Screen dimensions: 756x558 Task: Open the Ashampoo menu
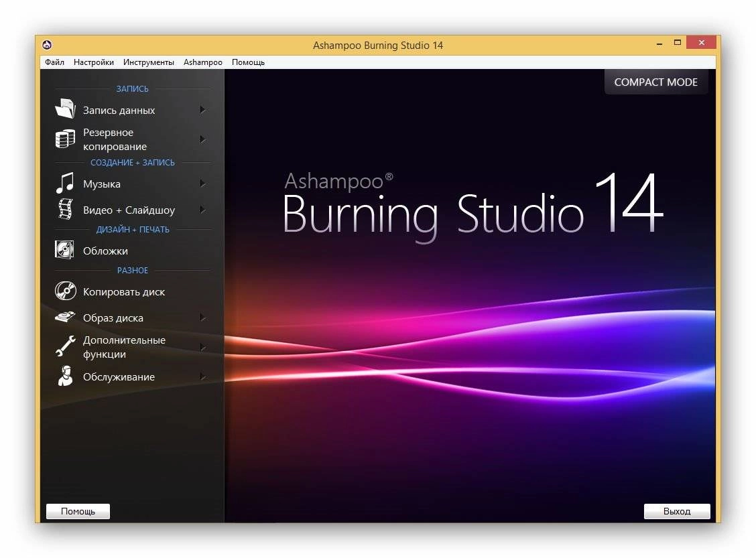point(202,62)
